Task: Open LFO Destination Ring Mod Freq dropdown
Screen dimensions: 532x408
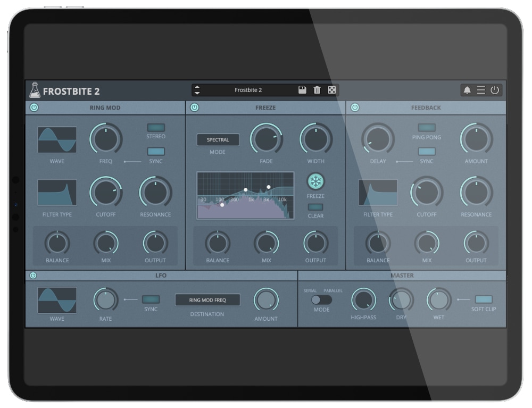Action: (x=207, y=300)
